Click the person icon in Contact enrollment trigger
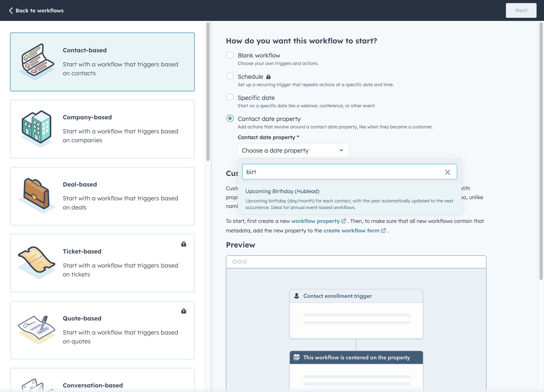The image size is (544, 392). pyautogui.click(x=296, y=296)
